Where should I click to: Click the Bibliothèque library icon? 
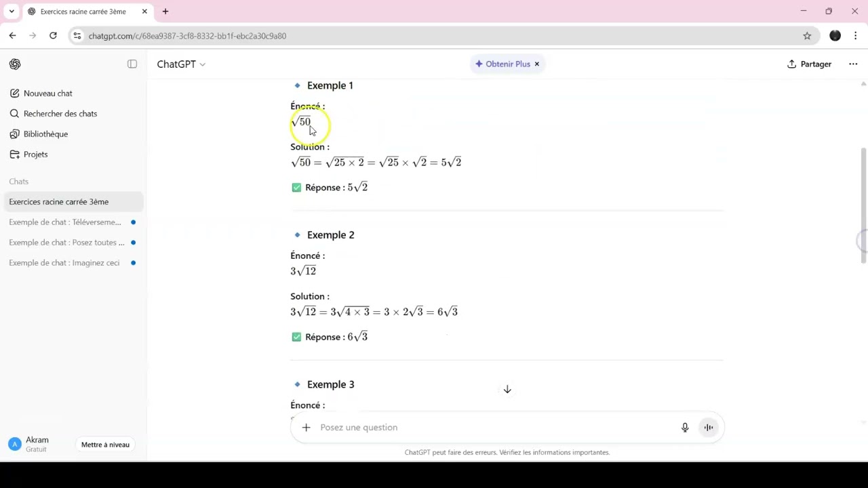pos(14,134)
